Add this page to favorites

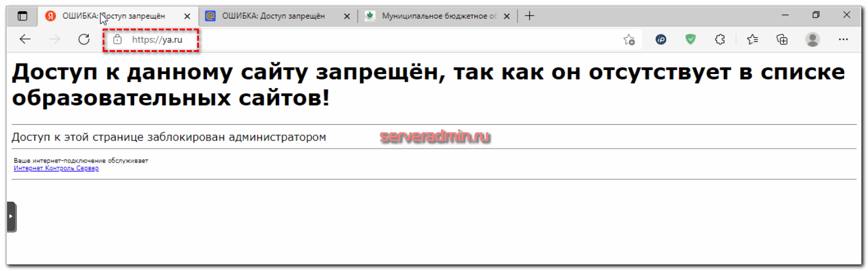[629, 40]
